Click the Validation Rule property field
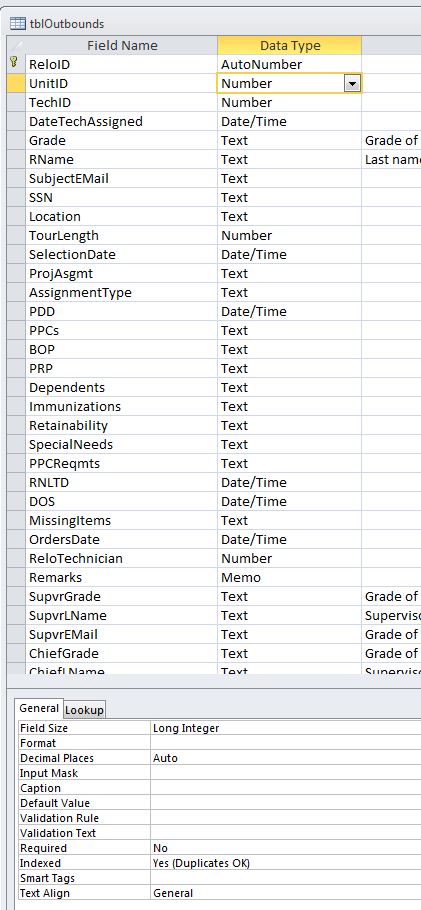Image resolution: width=421 pixels, height=910 pixels. (285, 818)
